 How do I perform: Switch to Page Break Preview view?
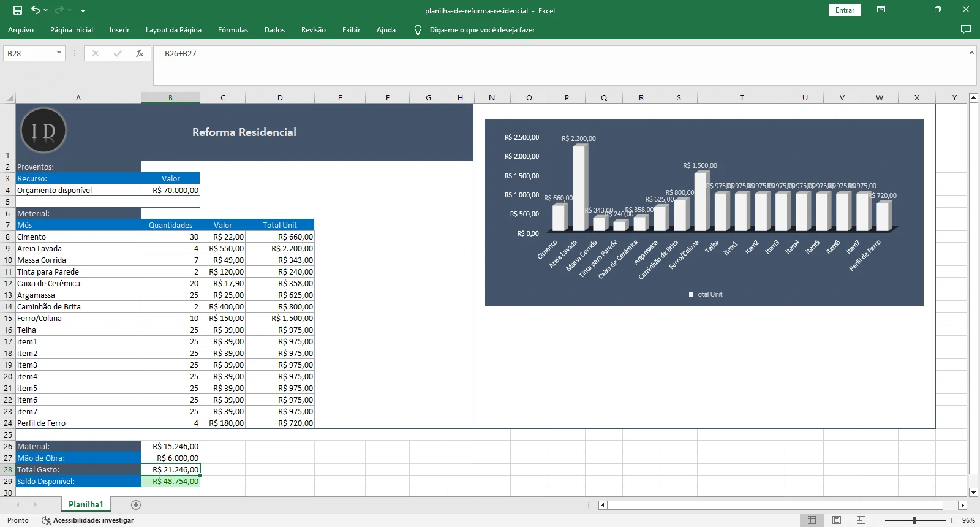click(861, 520)
